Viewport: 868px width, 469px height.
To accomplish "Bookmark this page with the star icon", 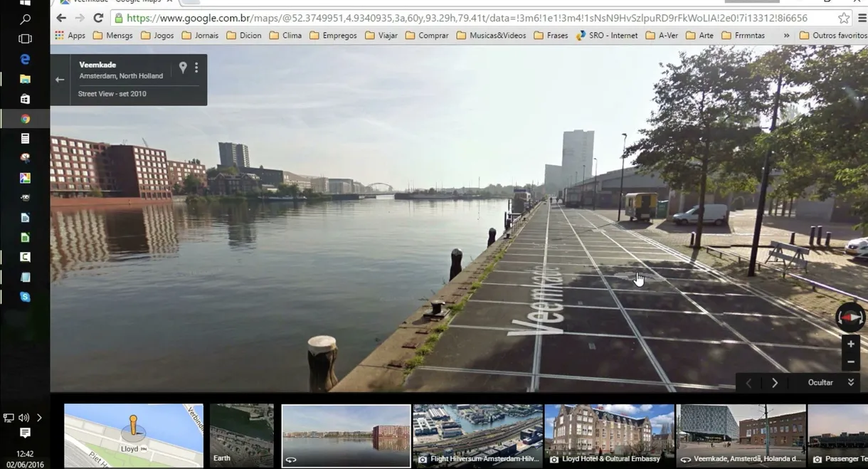I will 844,18.
